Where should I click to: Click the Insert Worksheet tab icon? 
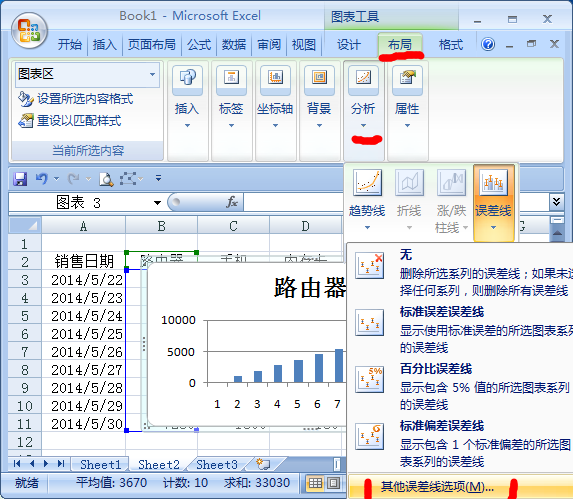(263, 464)
